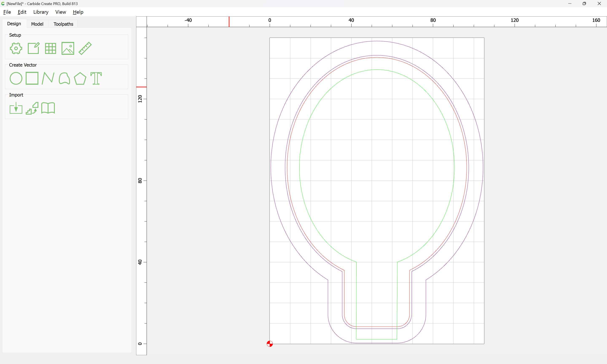Select the ruler measure tool

pyautogui.click(x=85, y=48)
